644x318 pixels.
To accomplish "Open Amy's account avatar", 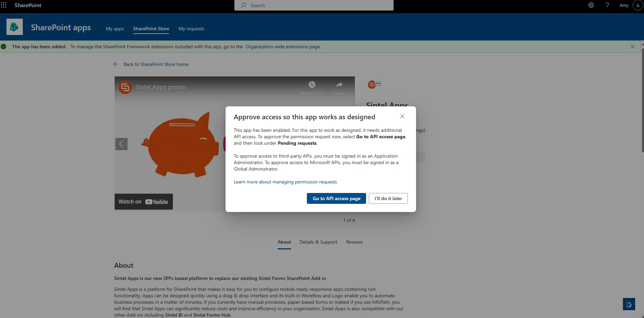I will click(638, 5).
